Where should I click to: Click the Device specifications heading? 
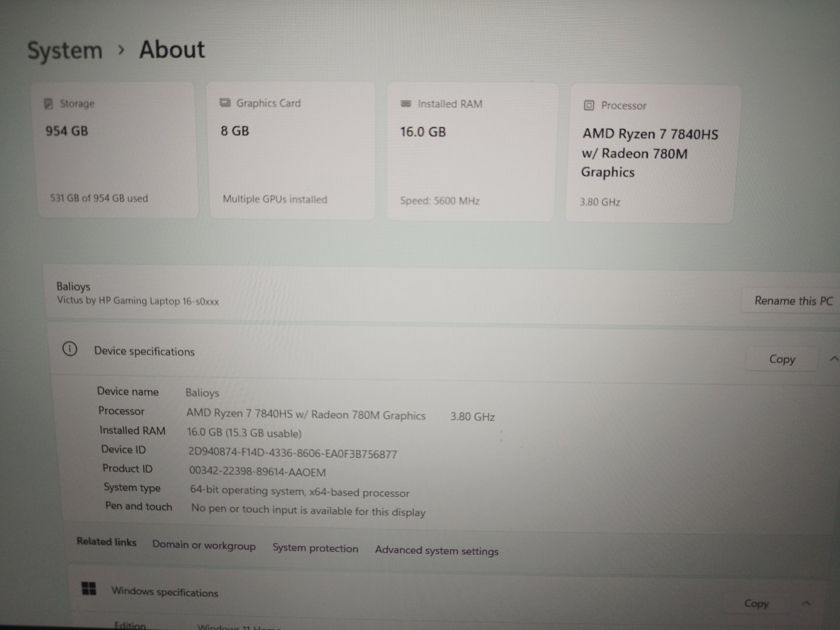(x=144, y=351)
